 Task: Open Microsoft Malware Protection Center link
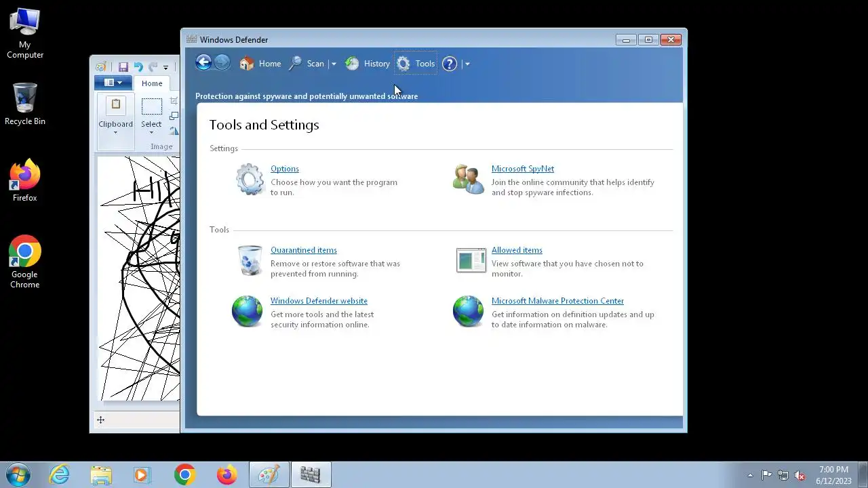click(x=557, y=301)
